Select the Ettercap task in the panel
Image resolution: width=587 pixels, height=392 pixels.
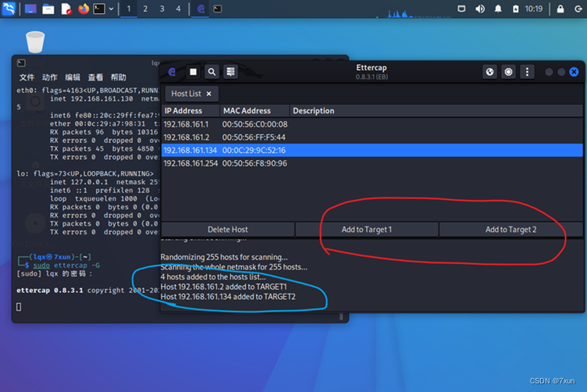[x=201, y=9]
